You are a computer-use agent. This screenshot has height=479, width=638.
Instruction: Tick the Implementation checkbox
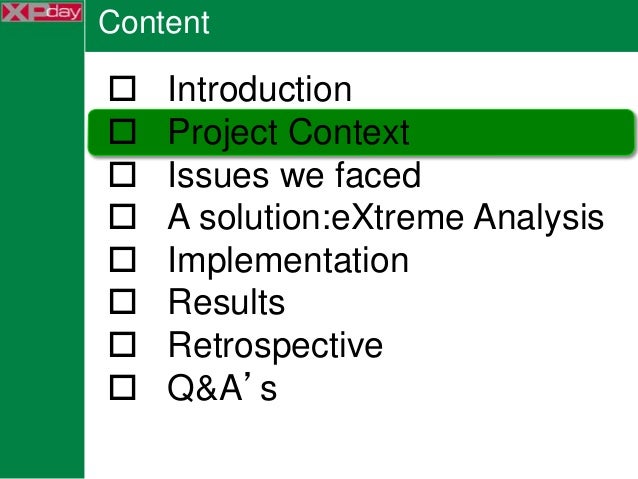click(122, 260)
